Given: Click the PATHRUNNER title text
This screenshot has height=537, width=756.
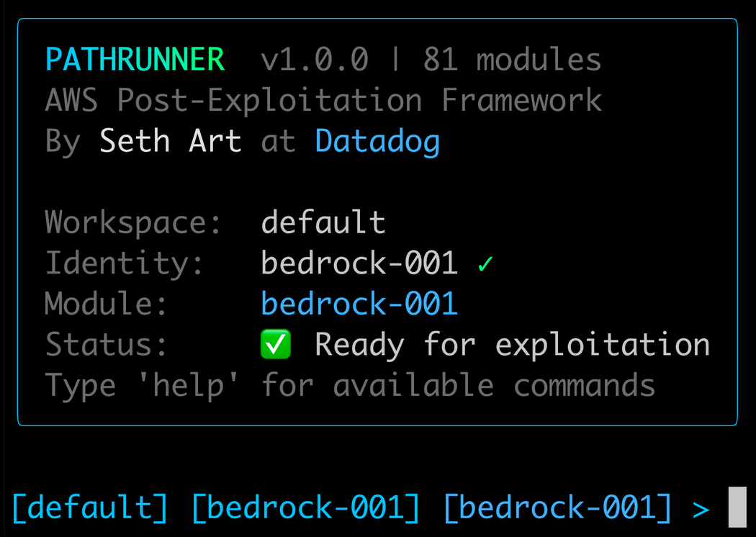Looking at the screenshot, I should click(x=135, y=59).
